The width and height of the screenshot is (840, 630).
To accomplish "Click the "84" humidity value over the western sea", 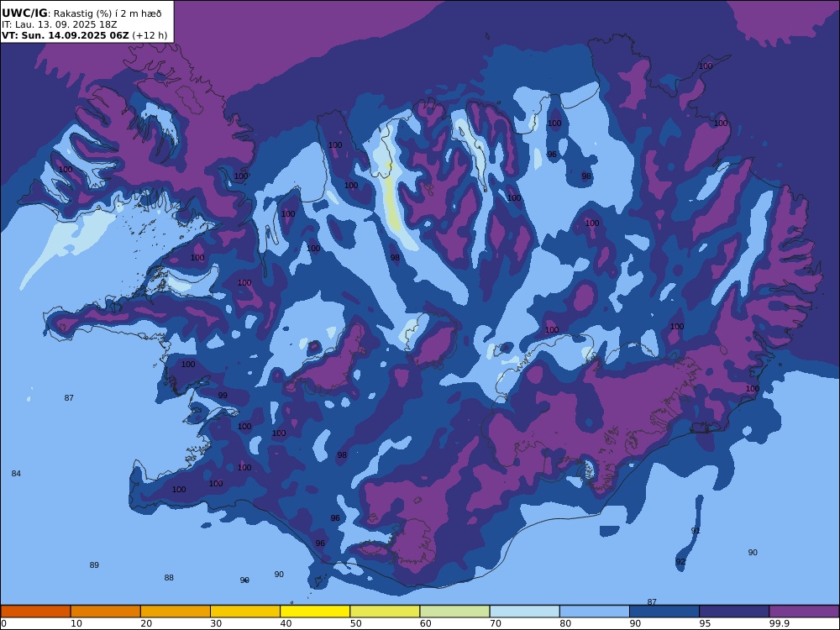I will coord(16,474).
